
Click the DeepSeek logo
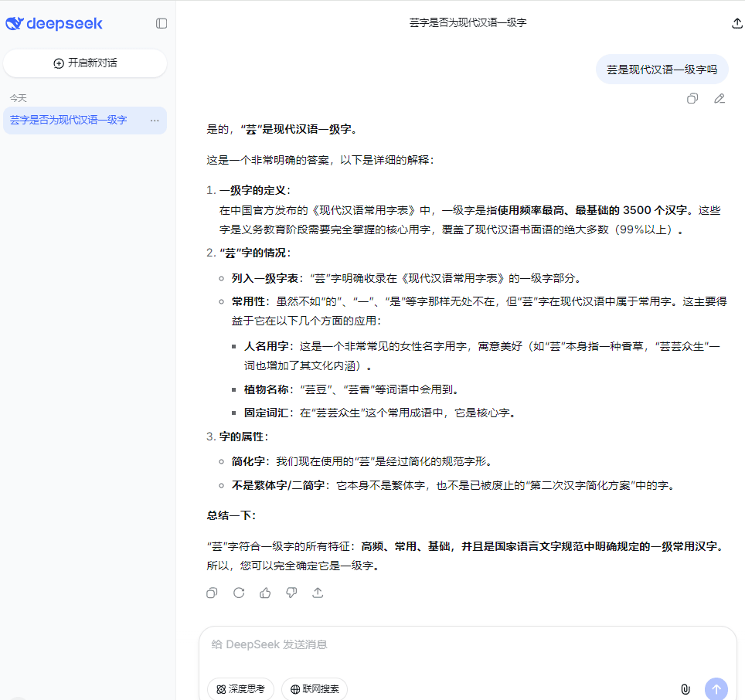click(54, 23)
